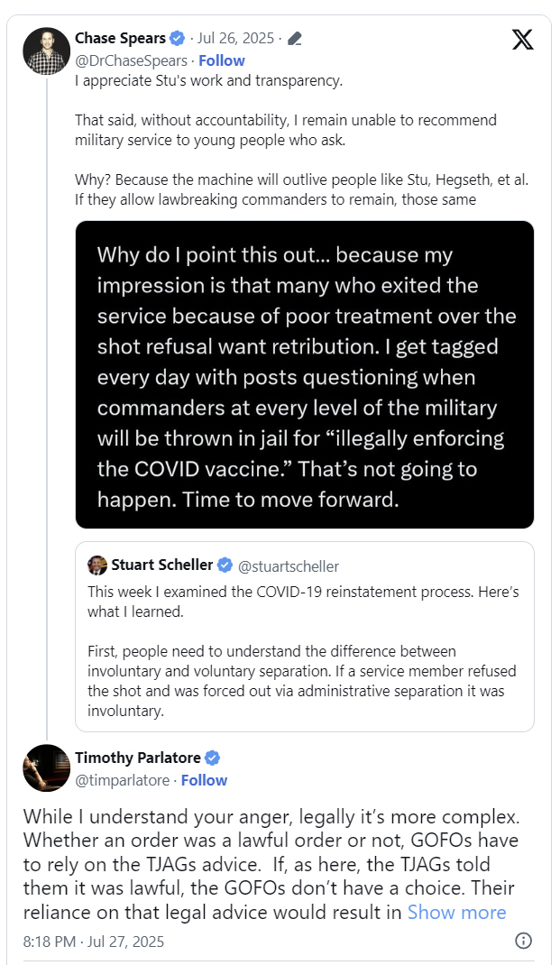560x965 pixels.
Task: Open the @timparlatore handle link
Action: [x=122, y=780]
